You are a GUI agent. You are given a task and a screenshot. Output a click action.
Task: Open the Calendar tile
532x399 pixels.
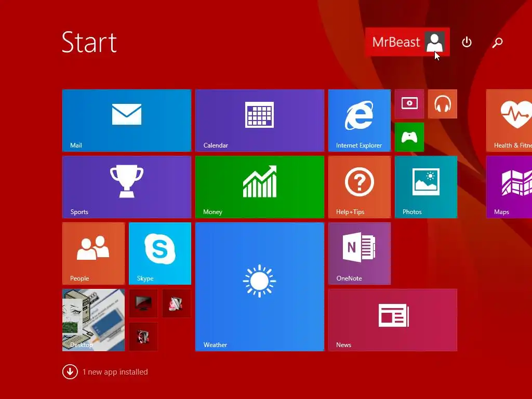pyautogui.click(x=260, y=121)
